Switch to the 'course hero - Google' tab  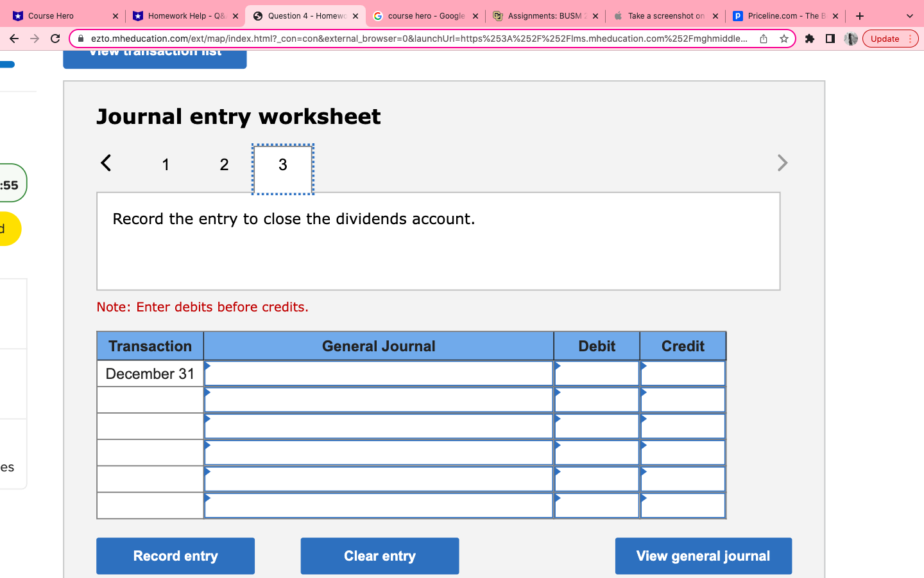[420, 15]
